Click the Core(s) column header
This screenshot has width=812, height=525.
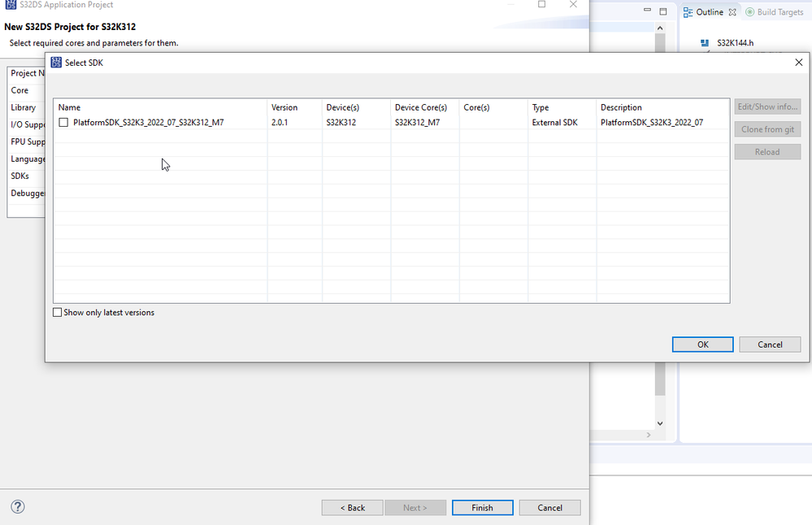click(x=493, y=107)
